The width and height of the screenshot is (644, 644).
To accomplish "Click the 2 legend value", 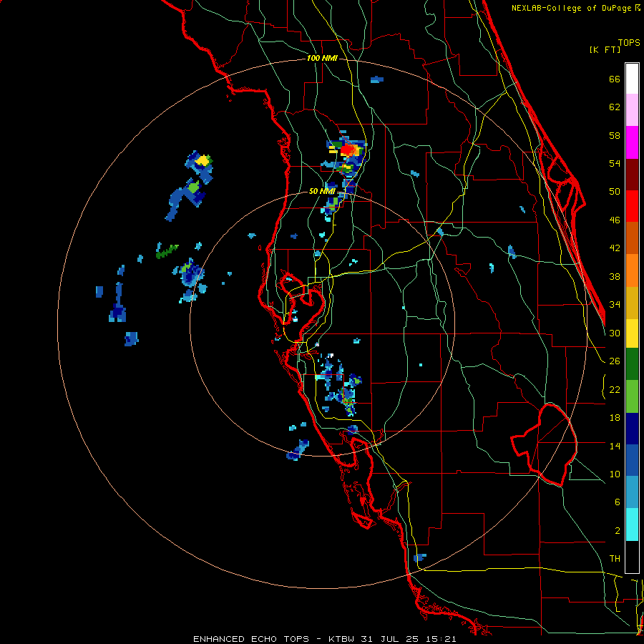I will point(618,531).
